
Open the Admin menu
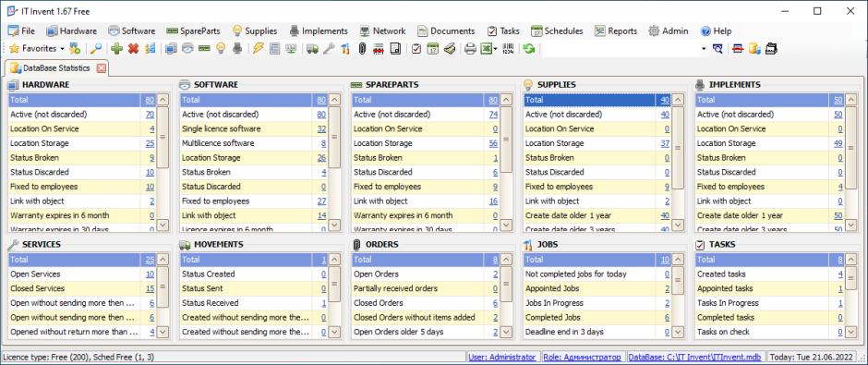669,31
